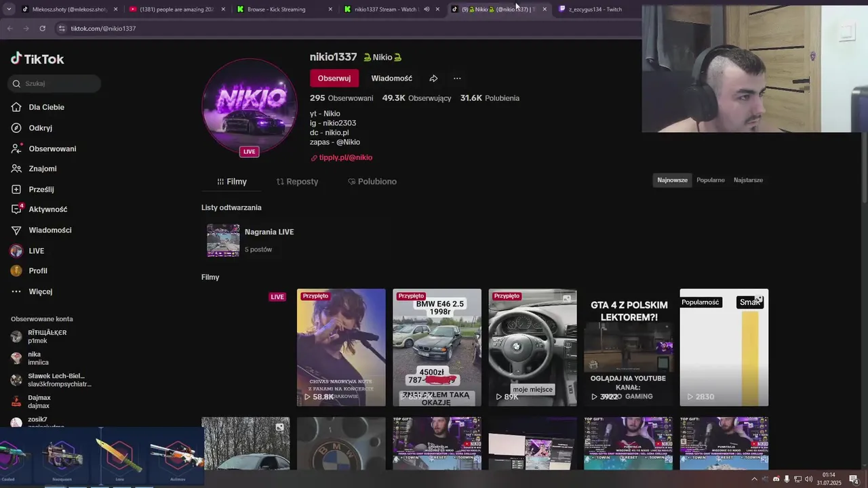Close the Browse - Kick Streaming tab
Screen dimensions: 868x488
[x=330, y=9]
